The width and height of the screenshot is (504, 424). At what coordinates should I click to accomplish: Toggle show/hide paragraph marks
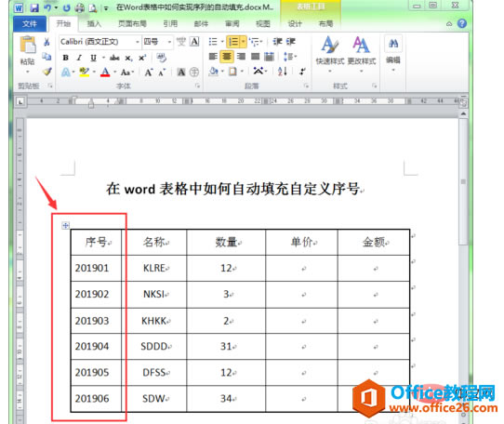tap(302, 72)
